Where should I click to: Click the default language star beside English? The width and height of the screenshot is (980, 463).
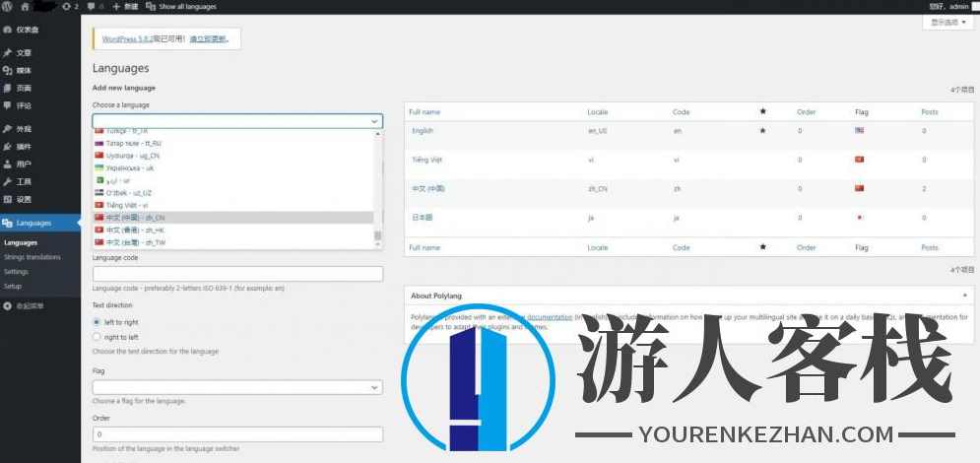[762, 130]
